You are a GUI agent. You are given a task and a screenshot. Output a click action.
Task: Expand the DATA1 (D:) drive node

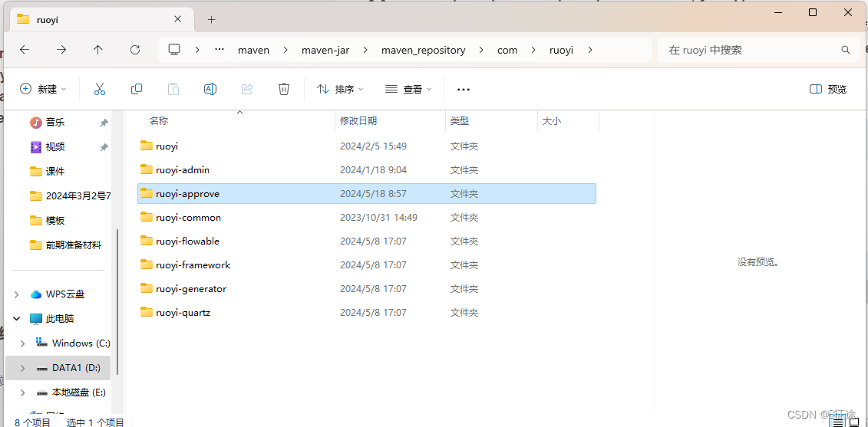point(23,368)
